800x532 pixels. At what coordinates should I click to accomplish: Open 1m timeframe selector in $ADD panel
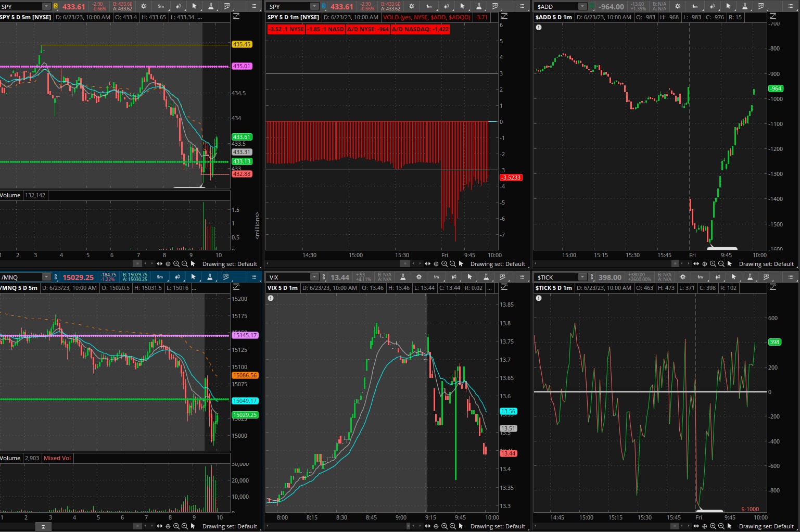695,6
